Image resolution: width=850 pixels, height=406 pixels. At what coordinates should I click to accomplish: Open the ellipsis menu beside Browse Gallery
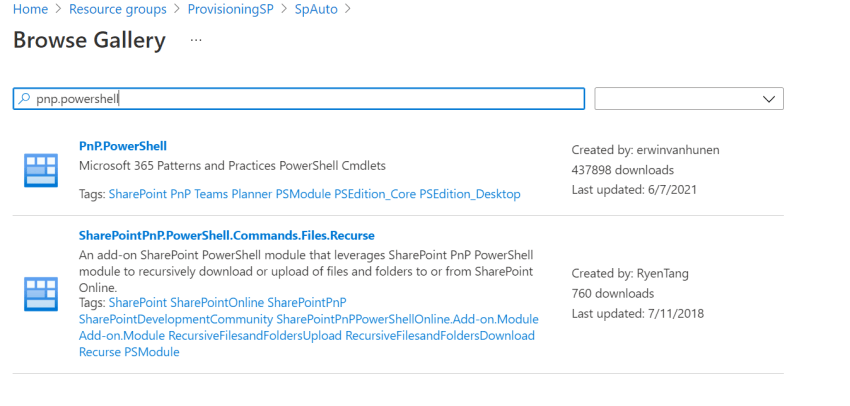tap(196, 41)
